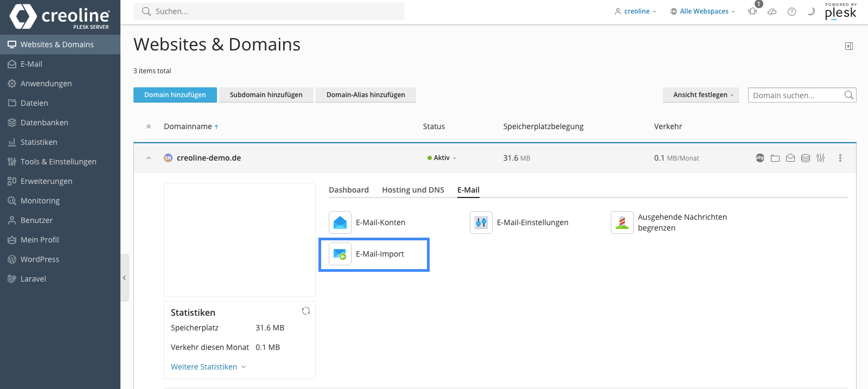Screen dimensions: 868x389
Task: Click the website preview thumbnail
Action: point(240,240)
